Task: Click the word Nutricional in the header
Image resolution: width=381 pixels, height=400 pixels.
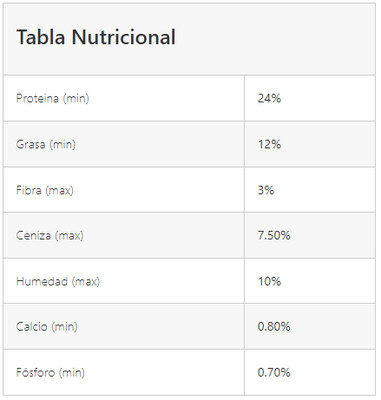Action: tap(124, 37)
